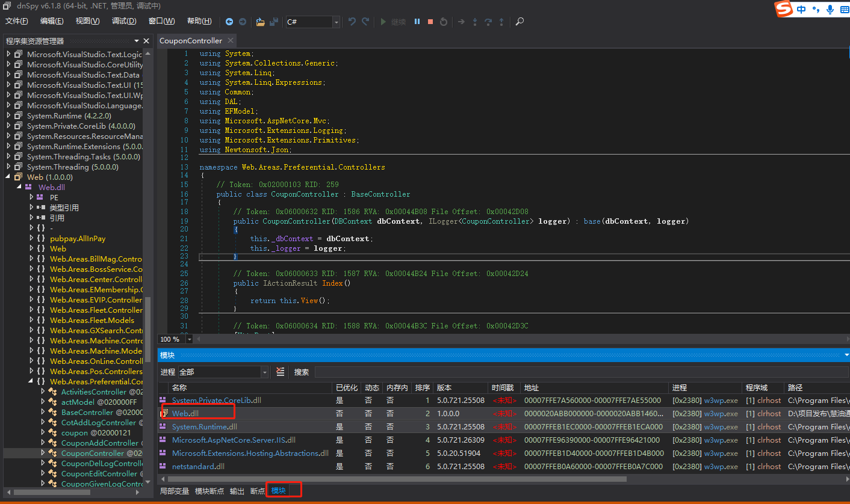This screenshot has height=504, width=850.
Task: Expand the System.Runtime (4.2.2.0) tree node
Action: click(x=9, y=116)
